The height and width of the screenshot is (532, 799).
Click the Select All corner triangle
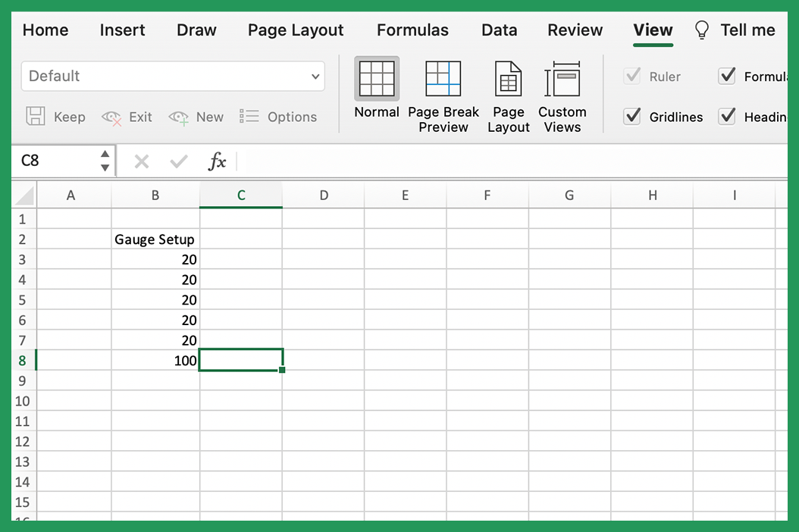(24, 196)
